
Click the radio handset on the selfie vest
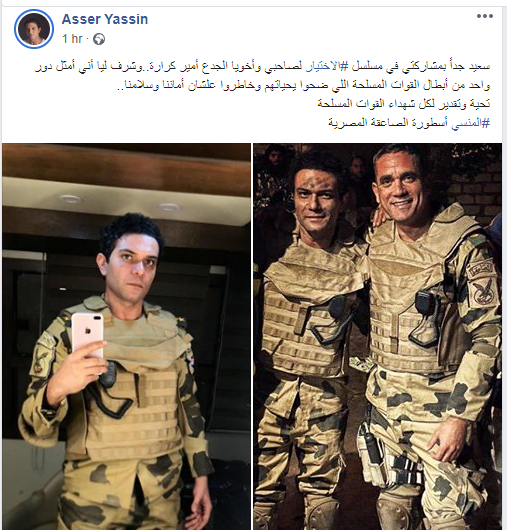(x=109, y=374)
